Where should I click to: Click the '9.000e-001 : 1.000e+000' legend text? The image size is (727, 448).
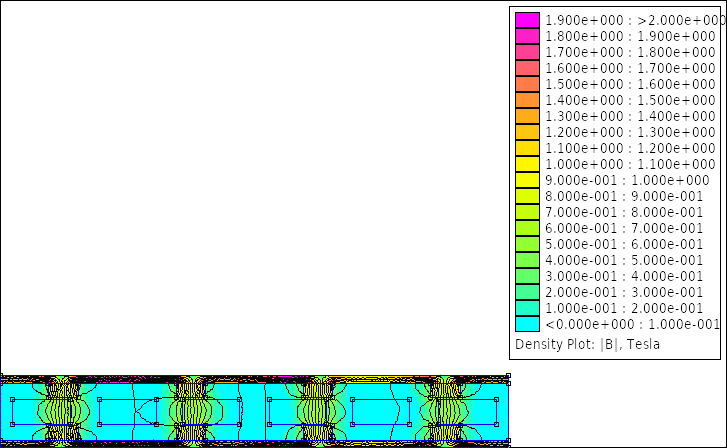pos(627,180)
